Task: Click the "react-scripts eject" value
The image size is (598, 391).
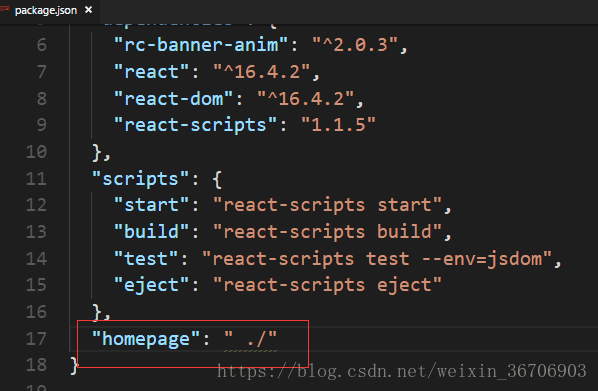Action: click(327, 285)
